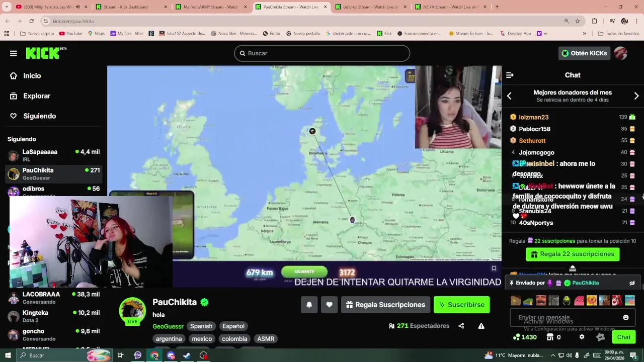Open emoji picker in chat input
Viewport: 644px width, 362px height.
pyautogui.click(x=626, y=318)
